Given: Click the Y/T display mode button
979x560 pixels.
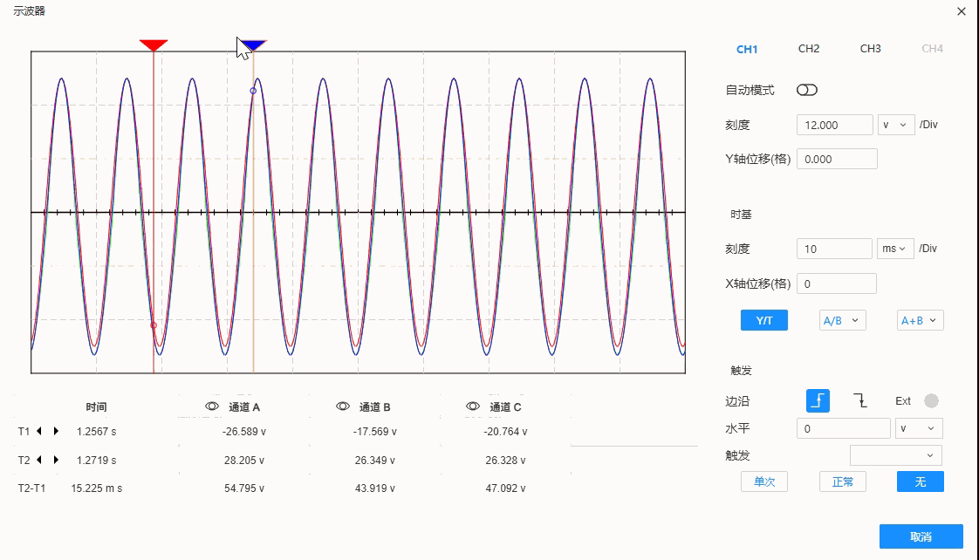Looking at the screenshot, I should click(x=764, y=320).
